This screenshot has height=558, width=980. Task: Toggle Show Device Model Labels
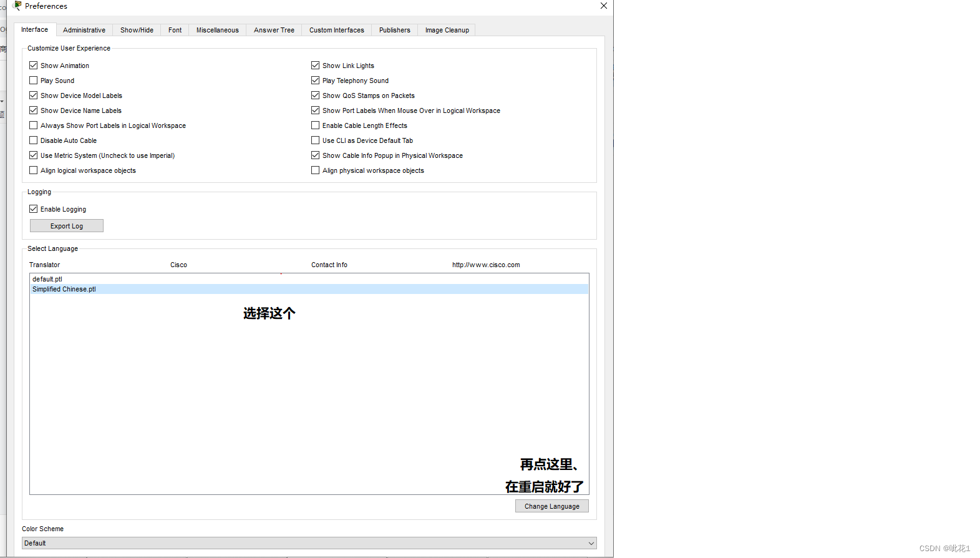coord(34,95)
